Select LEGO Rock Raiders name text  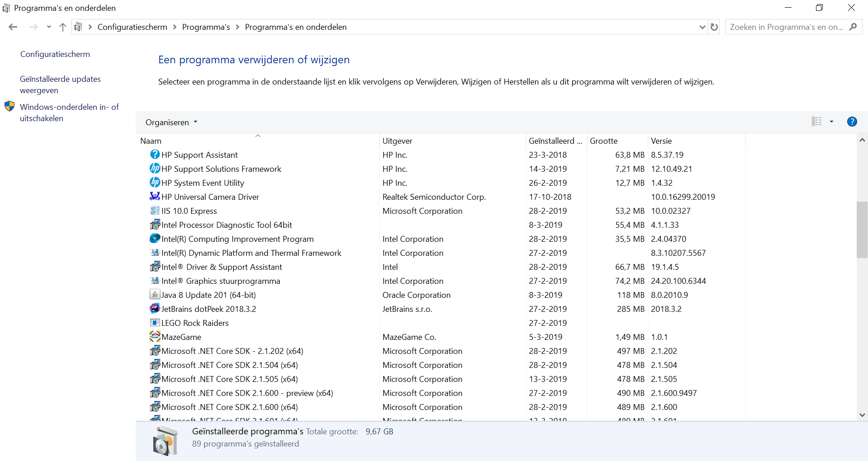(195, 323)
